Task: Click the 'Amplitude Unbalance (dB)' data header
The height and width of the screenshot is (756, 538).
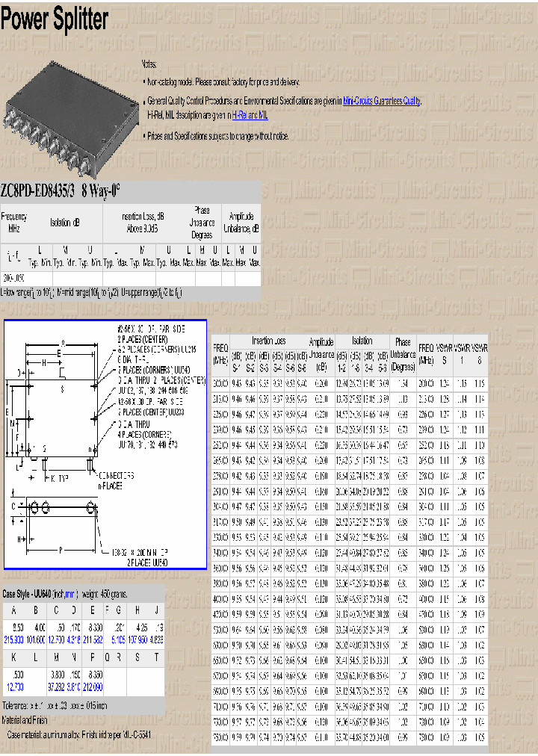Action: click(321, 354)
